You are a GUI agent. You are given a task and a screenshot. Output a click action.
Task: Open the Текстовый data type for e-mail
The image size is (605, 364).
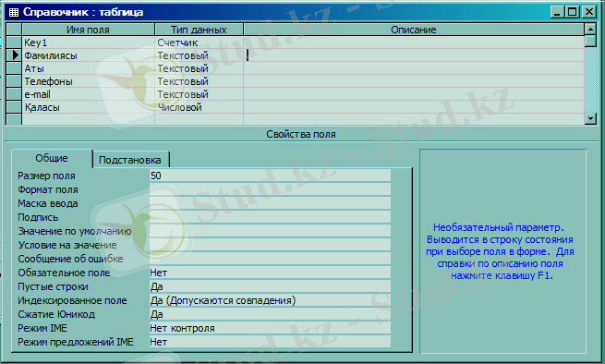200,94
